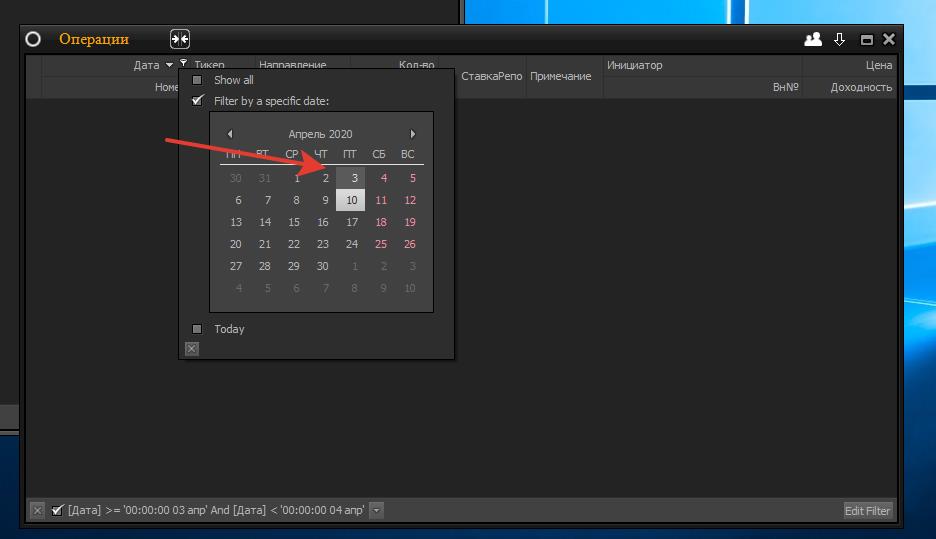Remove the filter using bottom-left X icon
This screenshot has width=936, height=539.
pos(38,510)
